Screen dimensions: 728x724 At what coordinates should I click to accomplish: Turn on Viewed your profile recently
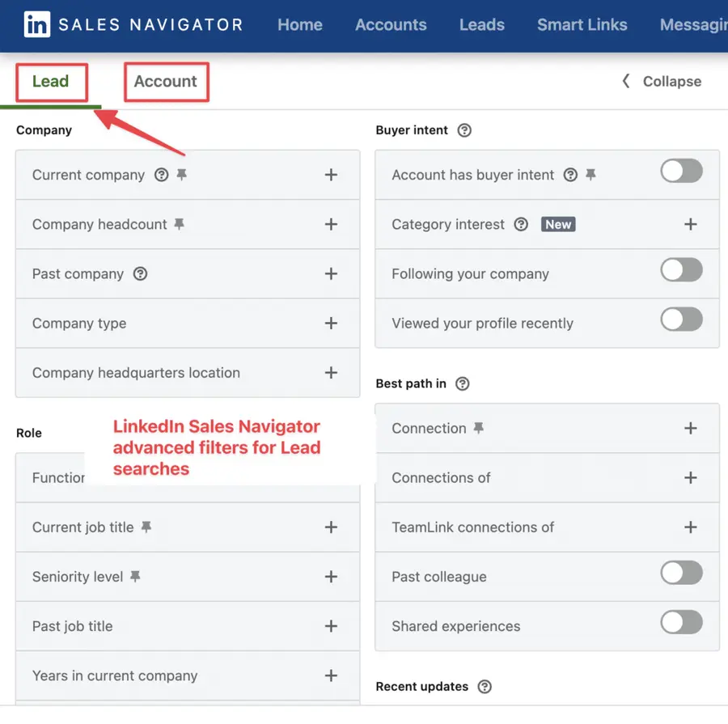coord(681,319)
